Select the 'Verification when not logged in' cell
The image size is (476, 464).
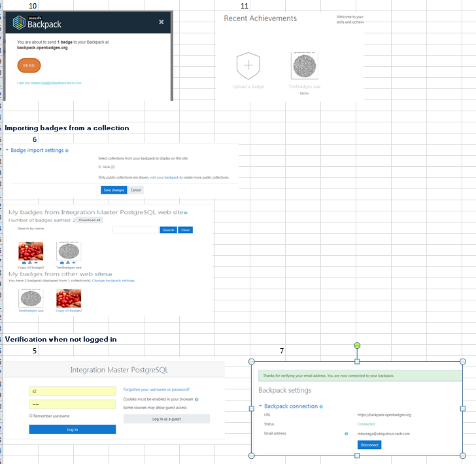[61, 340]
